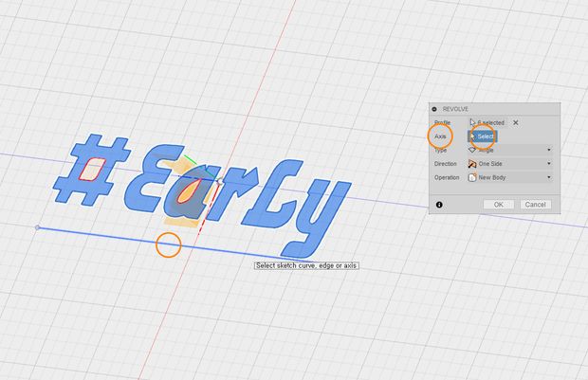Screen dimensions: 588x380
Task: Confirm the revolve with OK
Action: (x=498, y=205)
